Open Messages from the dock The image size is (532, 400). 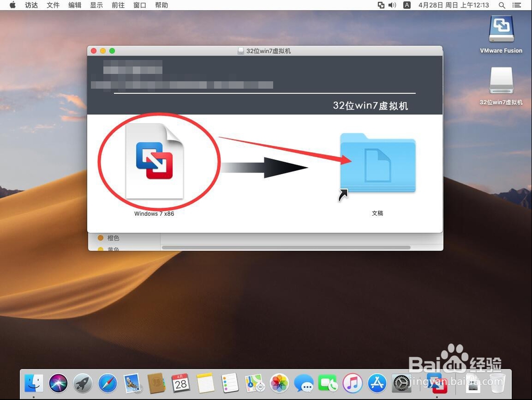coord(304,383)
